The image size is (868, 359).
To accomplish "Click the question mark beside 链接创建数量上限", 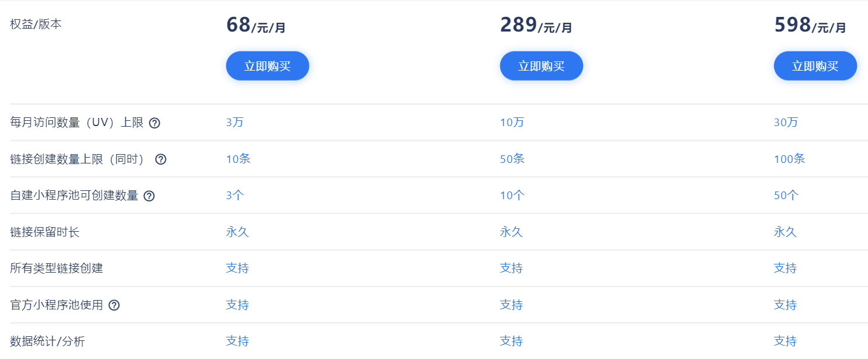I will point(161,159).
